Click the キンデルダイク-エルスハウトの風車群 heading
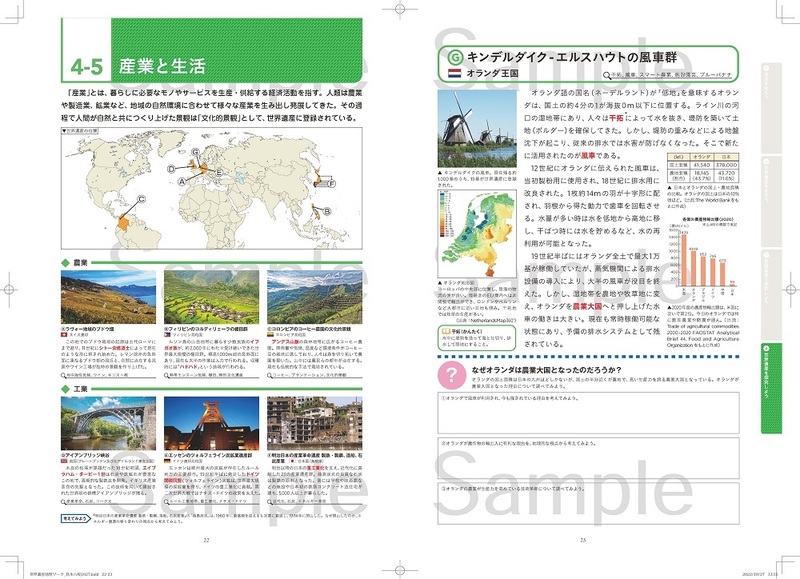This screenshot has width=800, height=579. coord(572,57)
